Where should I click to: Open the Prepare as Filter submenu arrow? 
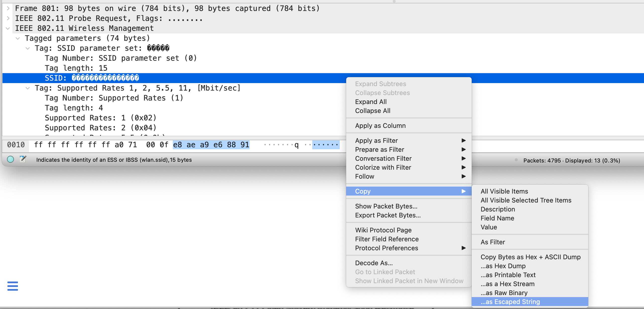point(463,149)
